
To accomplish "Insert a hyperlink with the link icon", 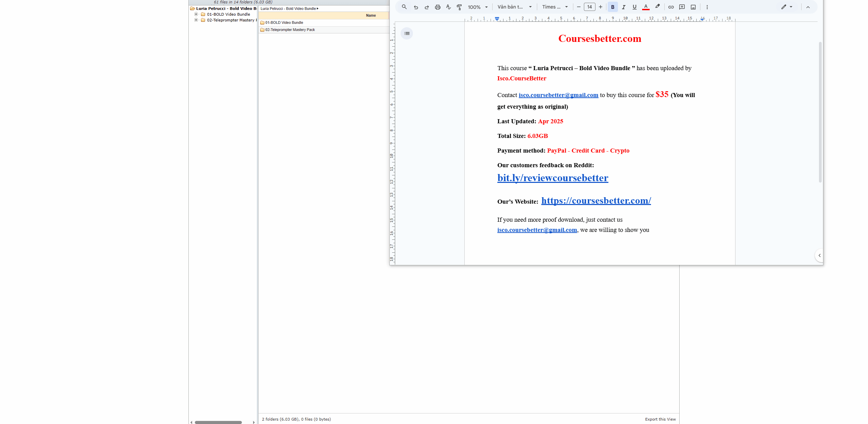I will [671, 7].
